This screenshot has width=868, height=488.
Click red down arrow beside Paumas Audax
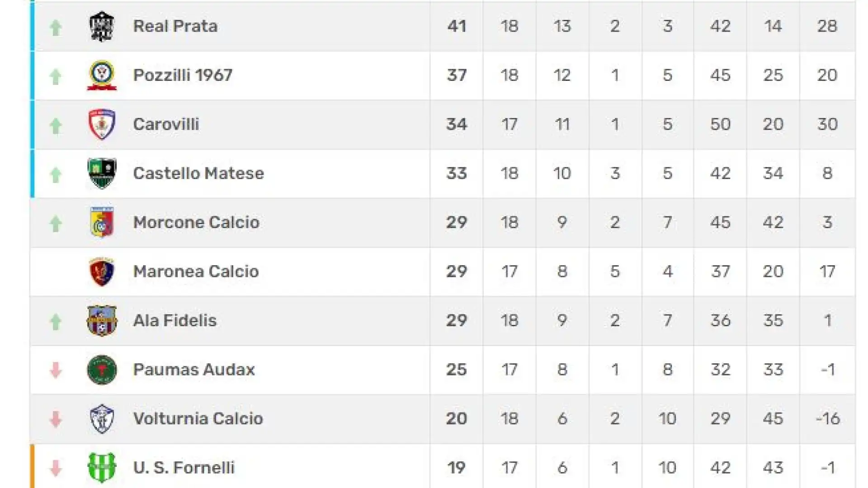pyautogui.click(x=56, y=370)
